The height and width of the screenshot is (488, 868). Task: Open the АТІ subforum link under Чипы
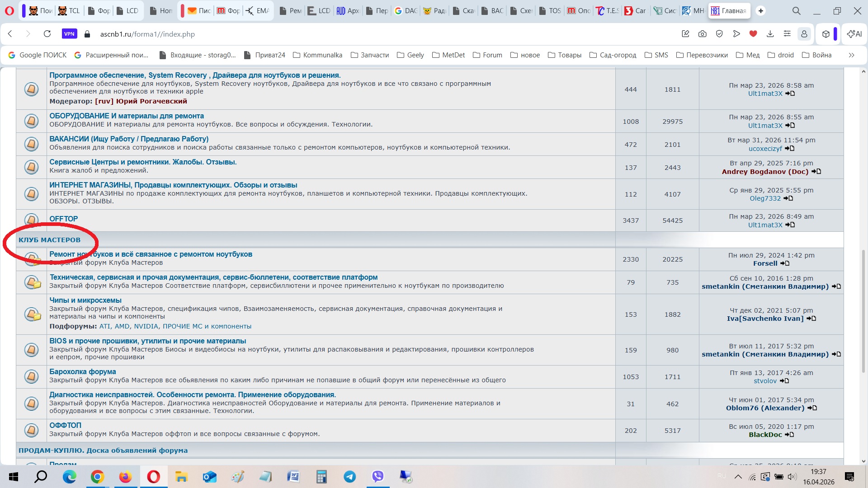[x=105, y=326]
